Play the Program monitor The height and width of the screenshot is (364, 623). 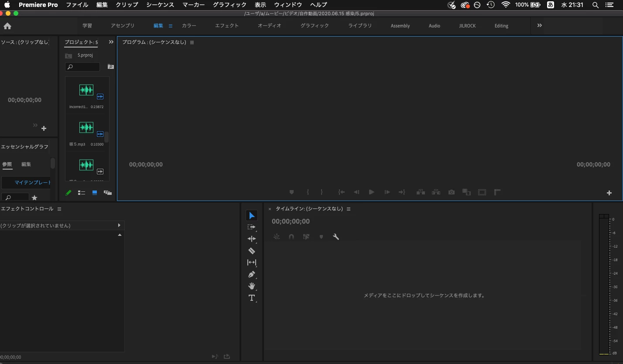[372, 192]
